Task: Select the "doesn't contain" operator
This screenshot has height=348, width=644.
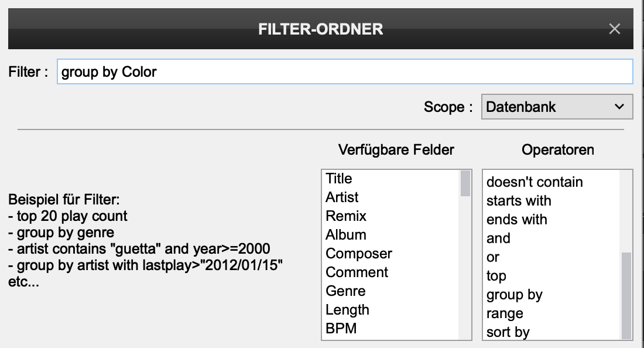Action: point(535,182)
